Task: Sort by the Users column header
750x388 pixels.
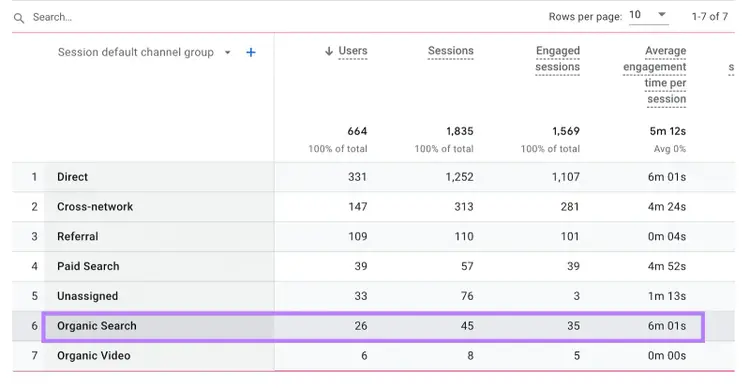Action: coord(353,51)
